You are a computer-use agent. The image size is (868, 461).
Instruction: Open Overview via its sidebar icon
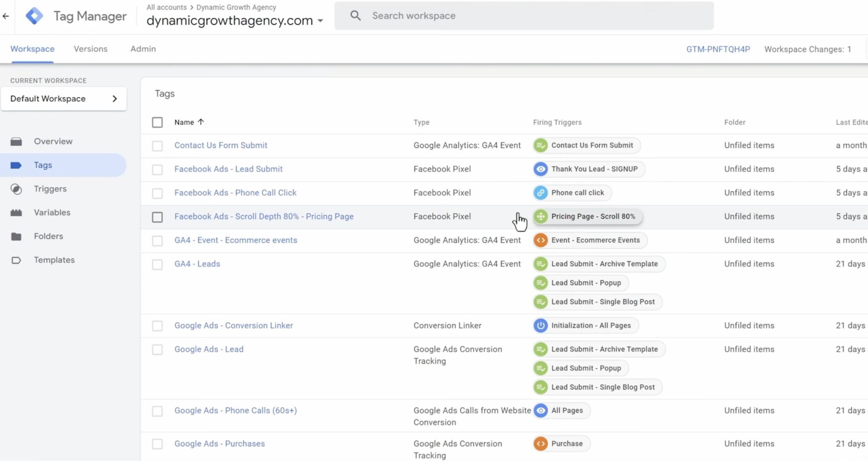(16, 142)
